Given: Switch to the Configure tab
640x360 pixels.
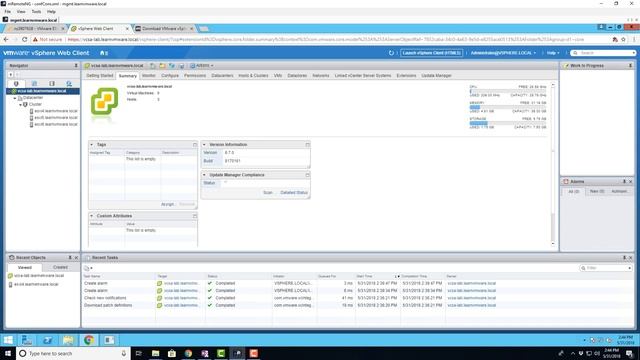Looking at the screenshot, I should pos(170,76).
